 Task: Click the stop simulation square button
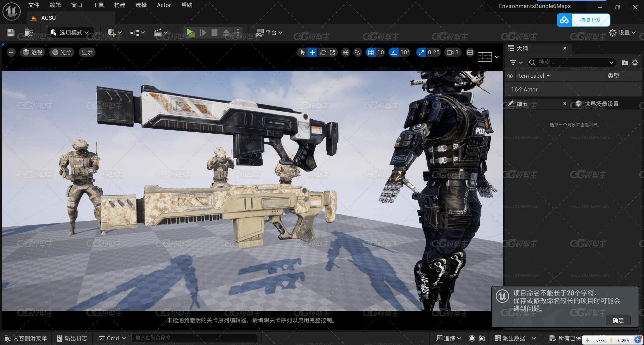214,32
